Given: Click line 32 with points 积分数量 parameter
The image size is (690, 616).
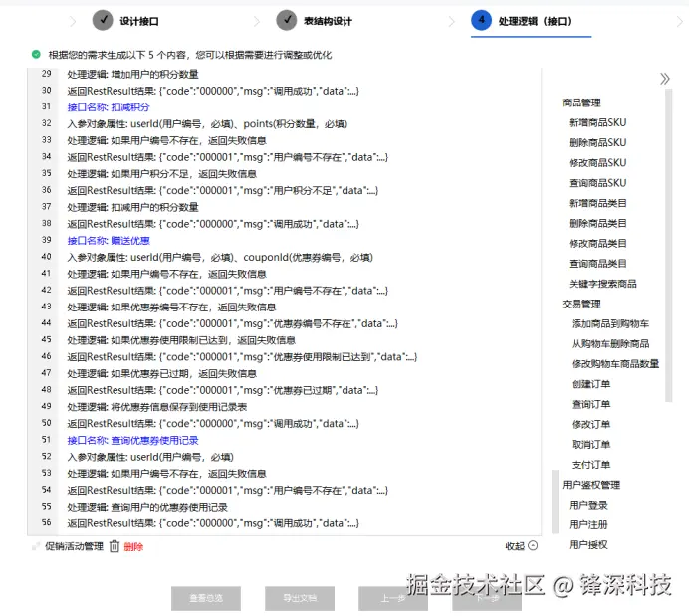Looking at the screenshot, I should [x=207, y=124].
